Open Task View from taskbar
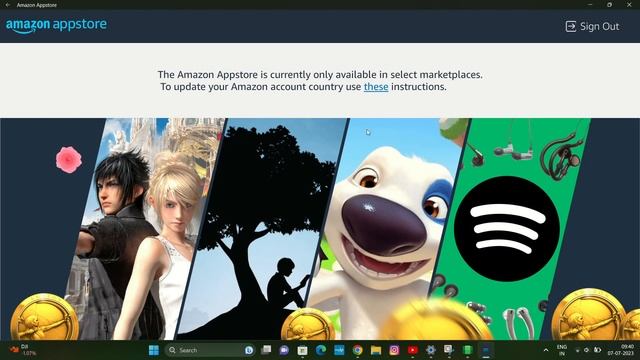Viewport: 640px width, 360px height. (x=266, y=350)
